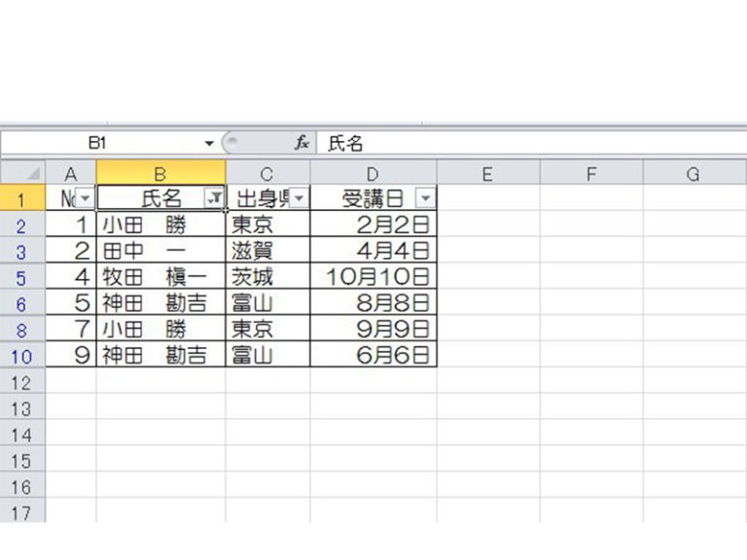This screenshot has height=560, width=747.
Task: Open the 出身県 filter dropdown arrow
Action: (x=300, y=198)
